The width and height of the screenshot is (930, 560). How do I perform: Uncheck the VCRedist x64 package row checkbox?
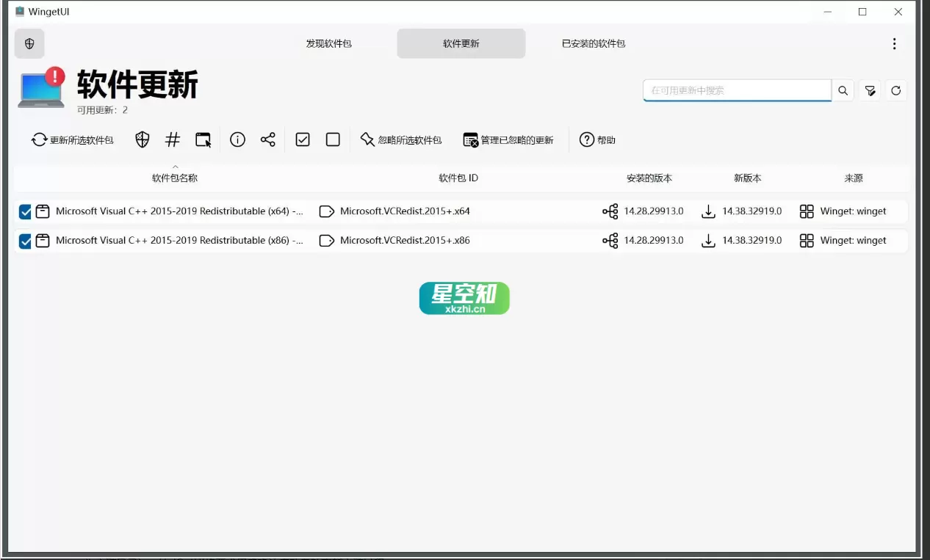click(26, 211)
